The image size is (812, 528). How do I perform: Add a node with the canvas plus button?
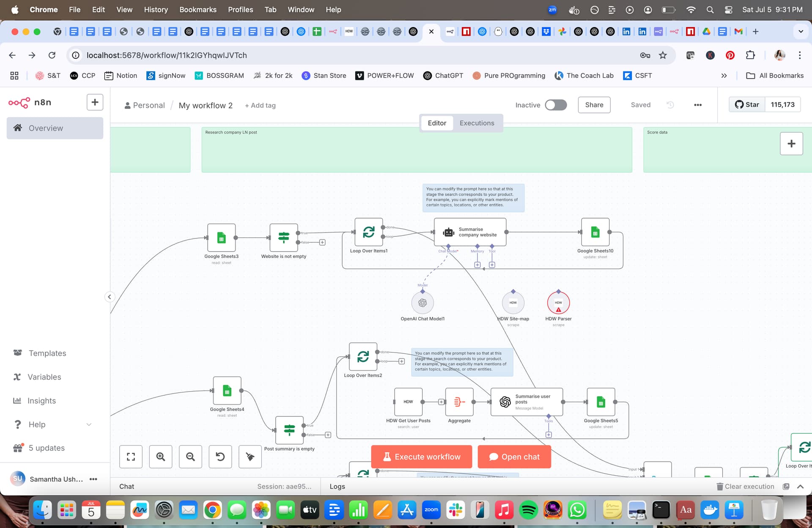pos(791,144)
